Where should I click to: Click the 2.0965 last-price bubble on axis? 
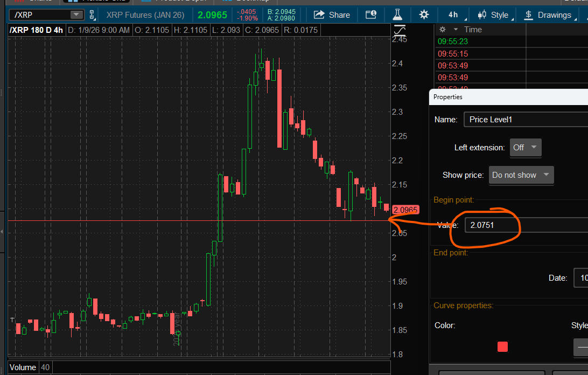(405, 210)
